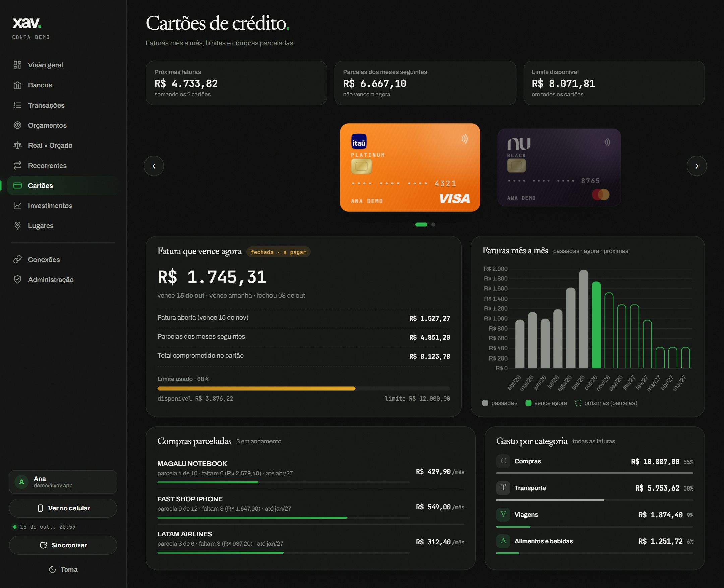This screenshot has width=724, height=588.
Task: Click the Cartões credit card icon
Action: coord(18,185)
